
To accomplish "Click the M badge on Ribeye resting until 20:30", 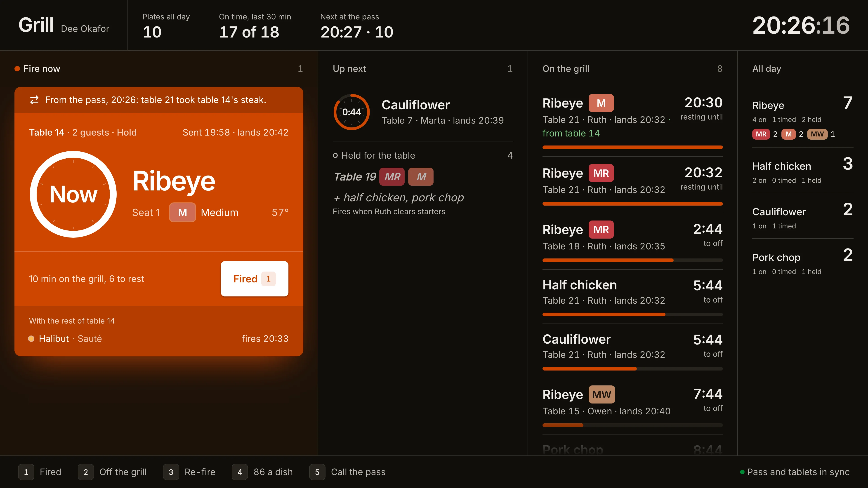I will [601, 103].
